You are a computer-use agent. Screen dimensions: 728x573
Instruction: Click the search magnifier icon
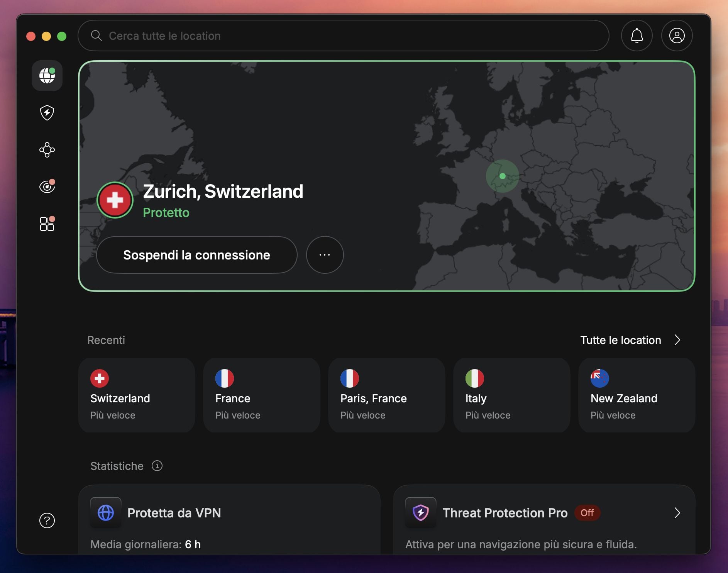pyautogui.click(x=96, y=36)
